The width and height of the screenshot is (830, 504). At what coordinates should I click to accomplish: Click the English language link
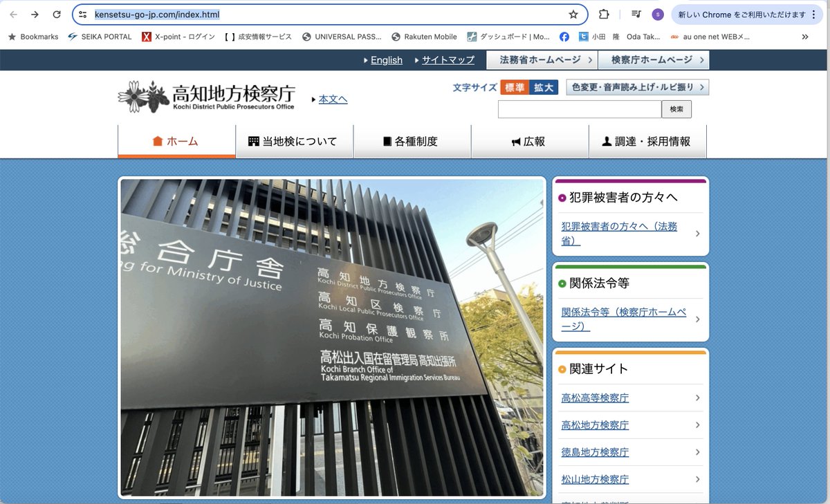point(386,60)
